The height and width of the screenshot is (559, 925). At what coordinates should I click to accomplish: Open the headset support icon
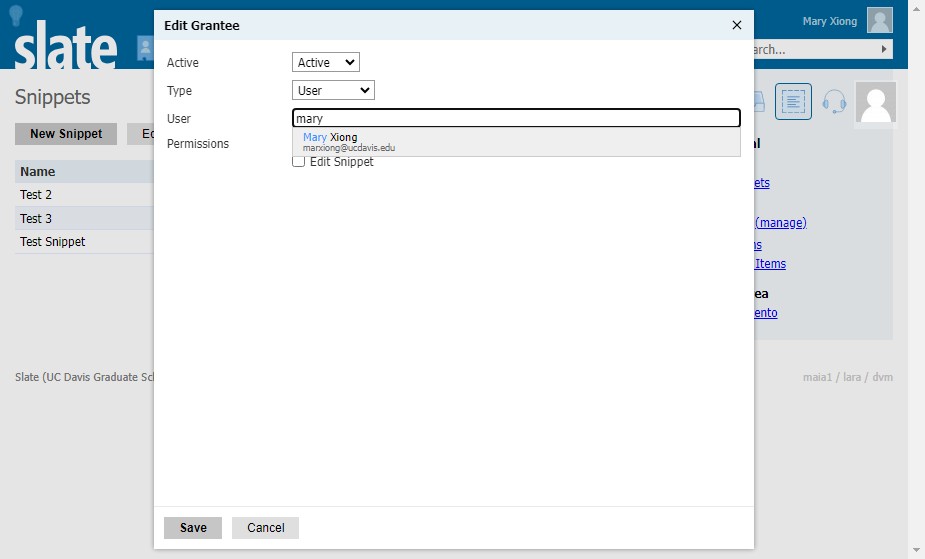[x=834, y=101]
